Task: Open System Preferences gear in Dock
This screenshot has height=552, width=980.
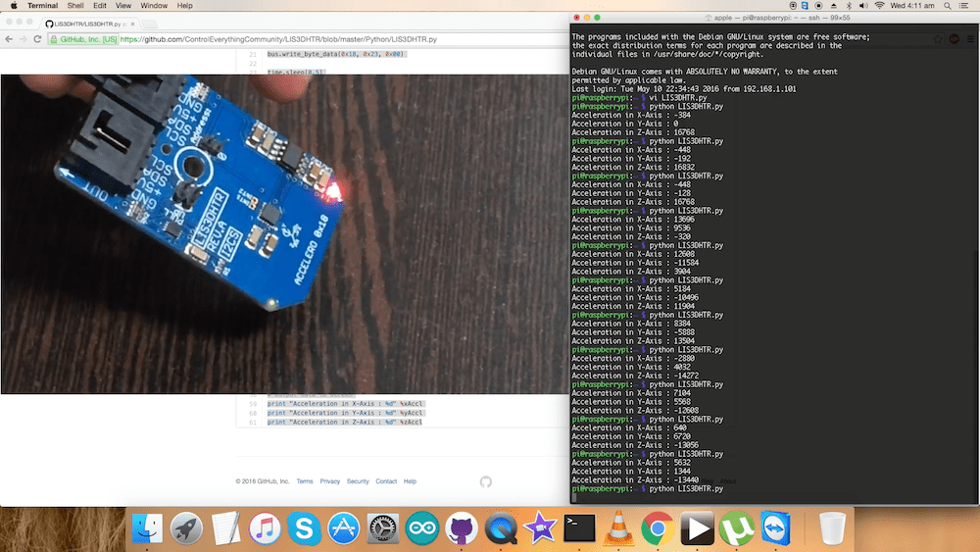Action: [x=382, y=528]
